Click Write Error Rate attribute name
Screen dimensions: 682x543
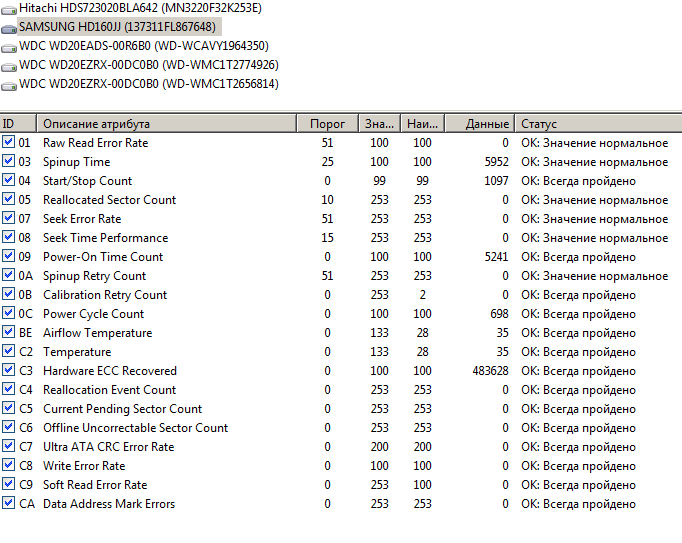(x=84, y=466)
